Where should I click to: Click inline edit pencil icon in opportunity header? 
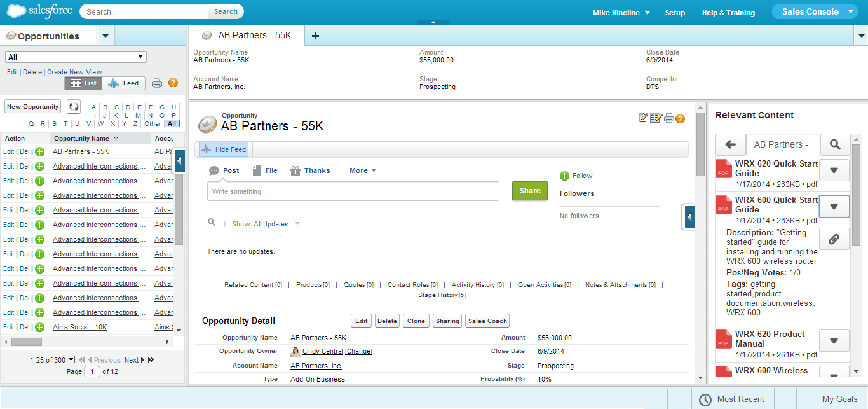coord(644,118)
